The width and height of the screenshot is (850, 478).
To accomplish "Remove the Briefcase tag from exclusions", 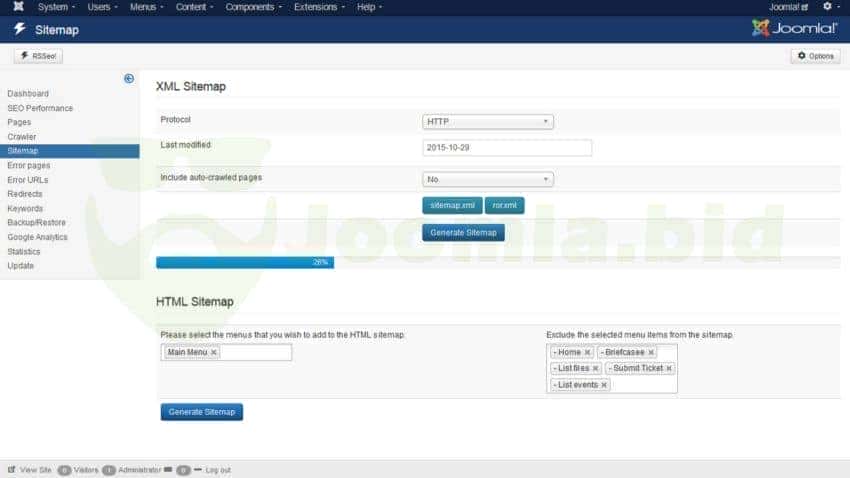I will tap(651, 352).
